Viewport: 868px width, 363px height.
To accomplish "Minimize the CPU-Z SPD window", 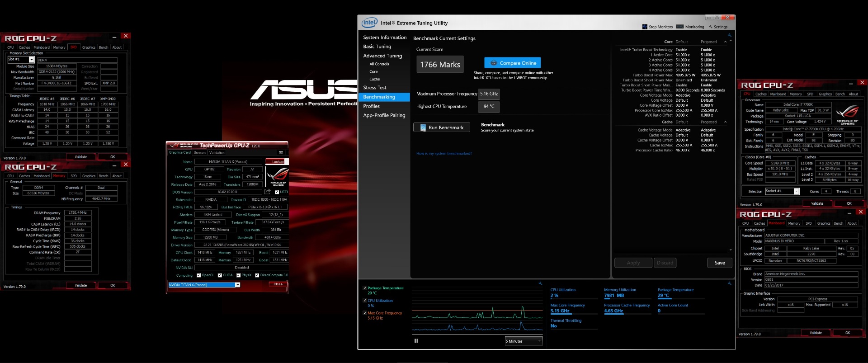I will pos(114,37).
